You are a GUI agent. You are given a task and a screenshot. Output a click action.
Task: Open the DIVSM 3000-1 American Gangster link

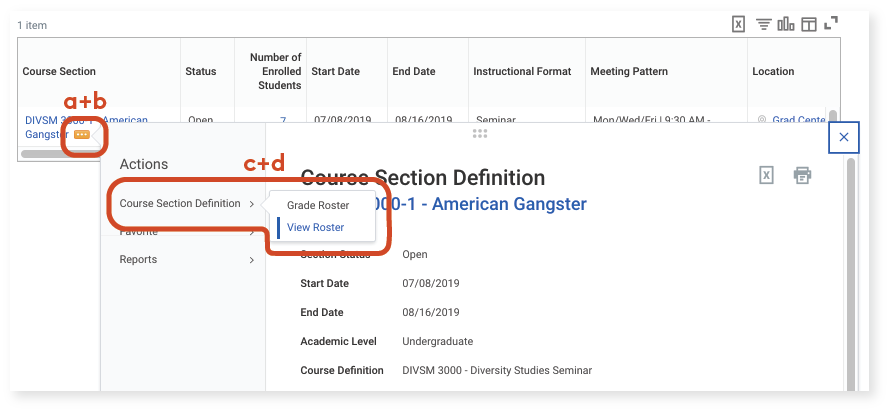[86, 127]
